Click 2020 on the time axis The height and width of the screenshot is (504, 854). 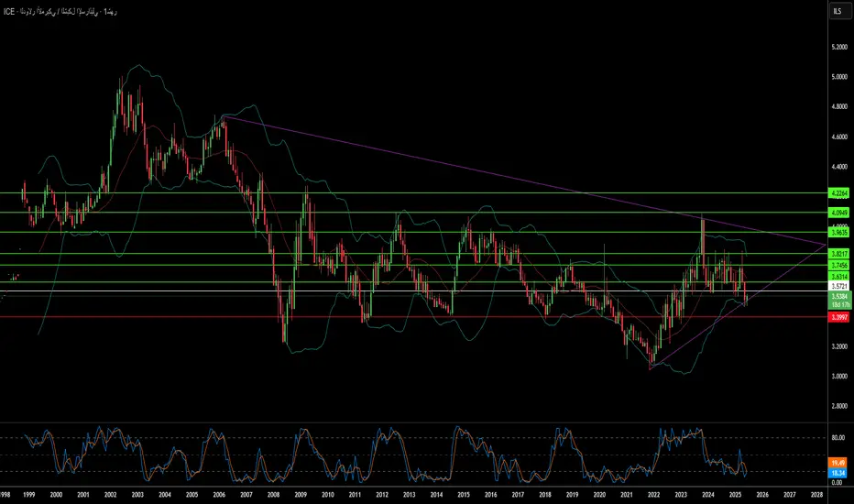[x=599, y=495]
